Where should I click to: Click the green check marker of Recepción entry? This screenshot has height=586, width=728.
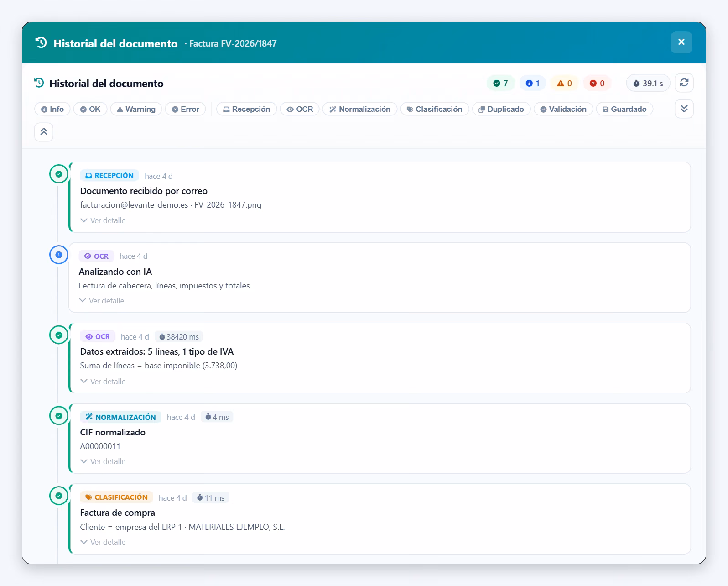59,174
